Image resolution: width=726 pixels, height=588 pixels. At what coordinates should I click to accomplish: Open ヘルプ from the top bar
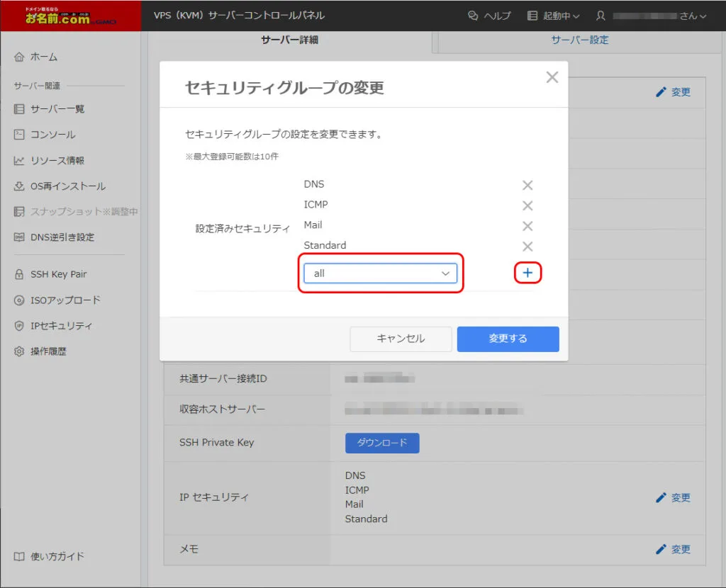coord(489,16)
